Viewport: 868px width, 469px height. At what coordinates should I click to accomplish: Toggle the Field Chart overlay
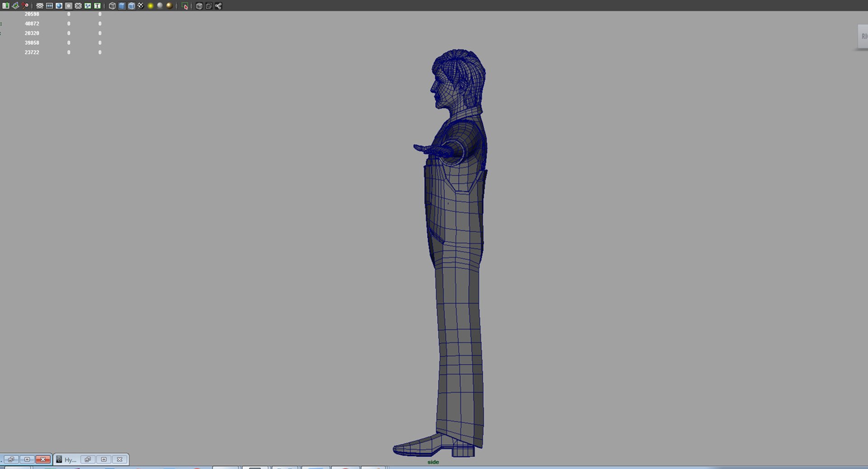(x=78, y=6)
